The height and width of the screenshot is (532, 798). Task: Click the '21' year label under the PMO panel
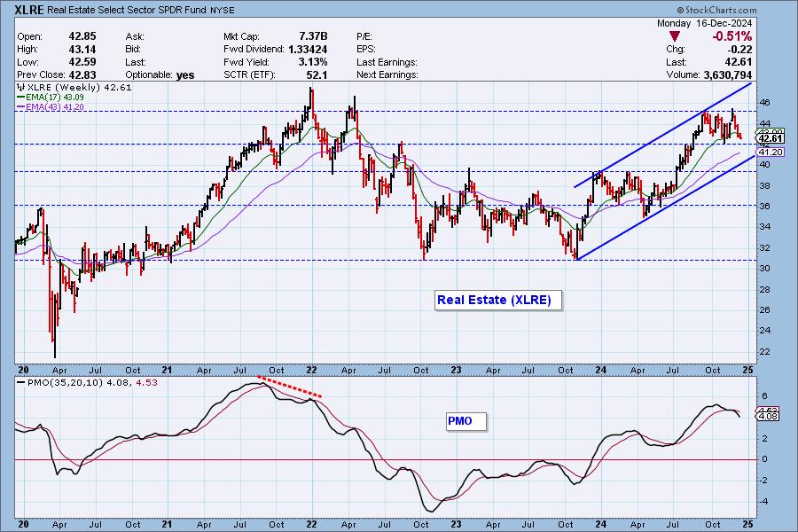click(167, 524)
